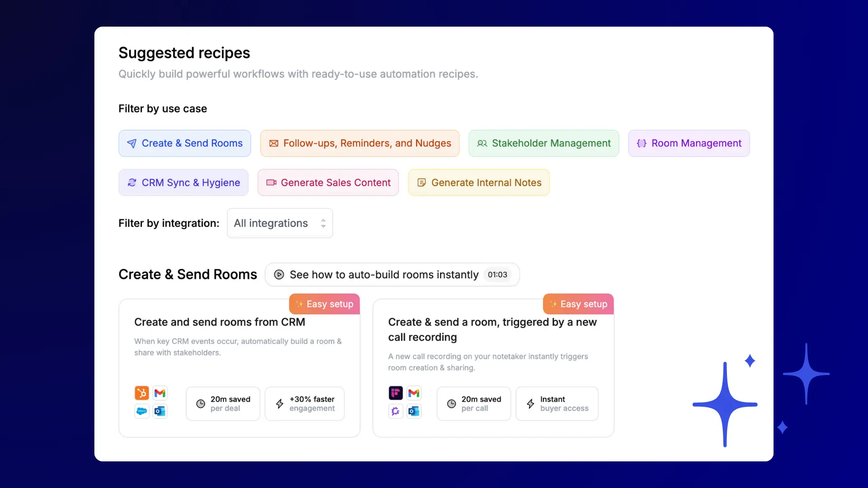Choose the Generate Internal Notes filter

tap(478, 183)
